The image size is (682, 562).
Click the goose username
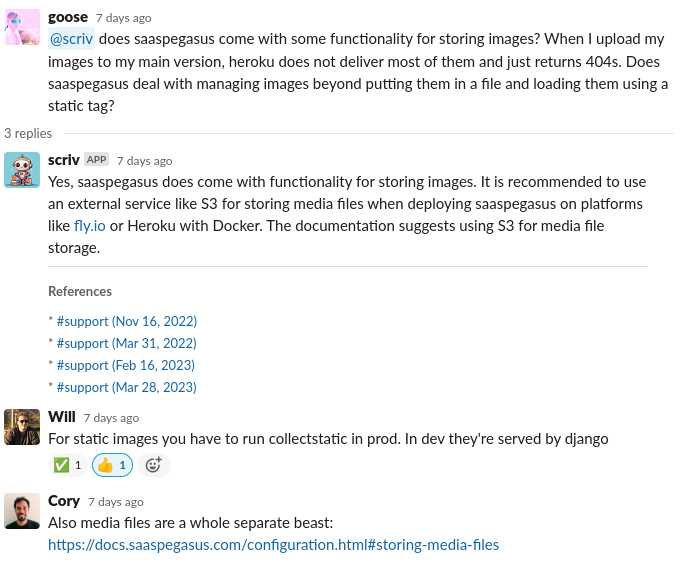(x=67, y=17)
